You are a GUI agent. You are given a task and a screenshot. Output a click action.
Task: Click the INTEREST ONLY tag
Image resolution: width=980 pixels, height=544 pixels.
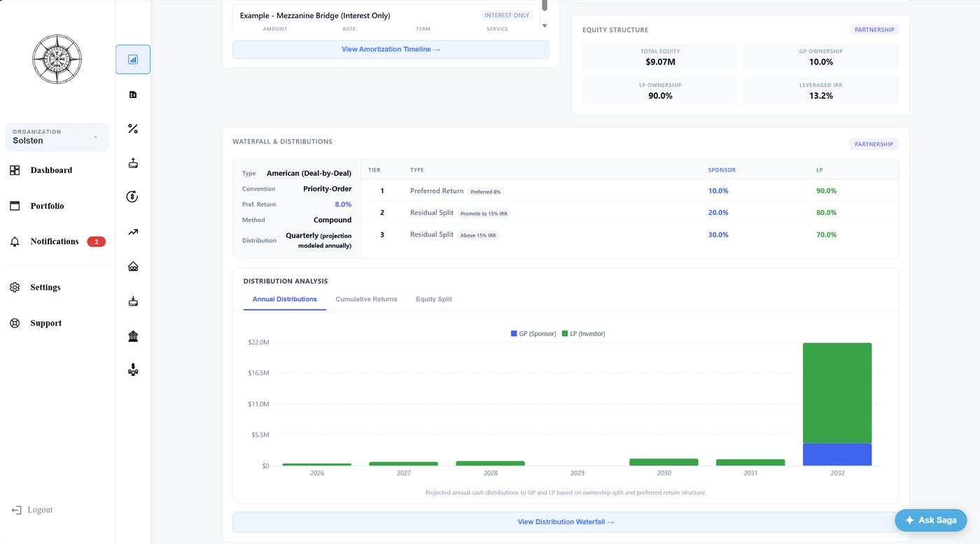click(x=507, y=15)
